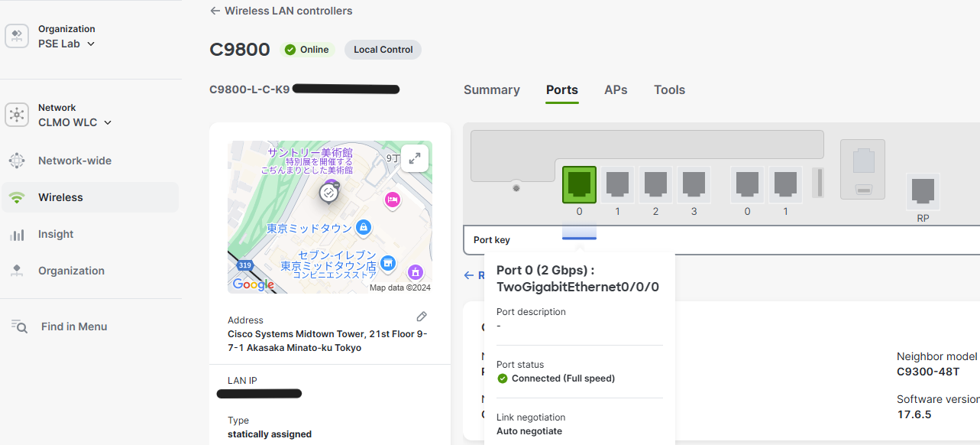Viewport: 980px width, 445px height.
Task: Click the TwoGigabitEthernet0/0/0 port title
Action: click(x=577, y=287)
